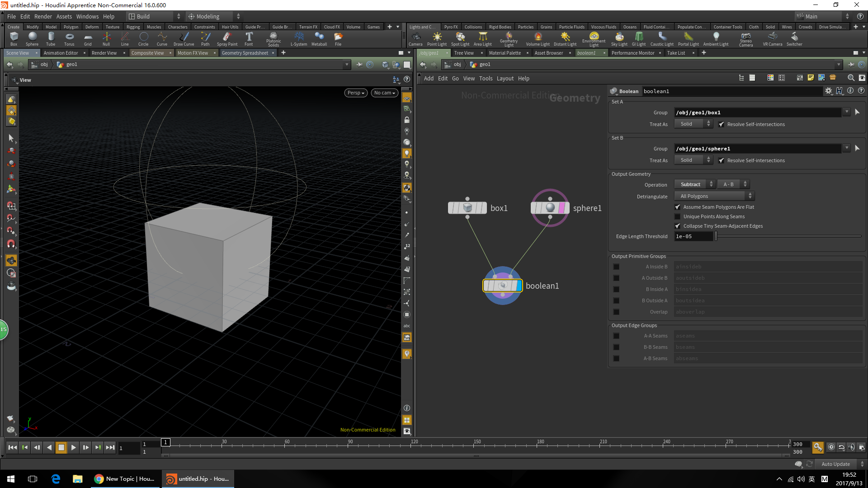Open Set B Treat As dropdown
This screenshot has width=868, height=488.
click(x=693, y=160)
